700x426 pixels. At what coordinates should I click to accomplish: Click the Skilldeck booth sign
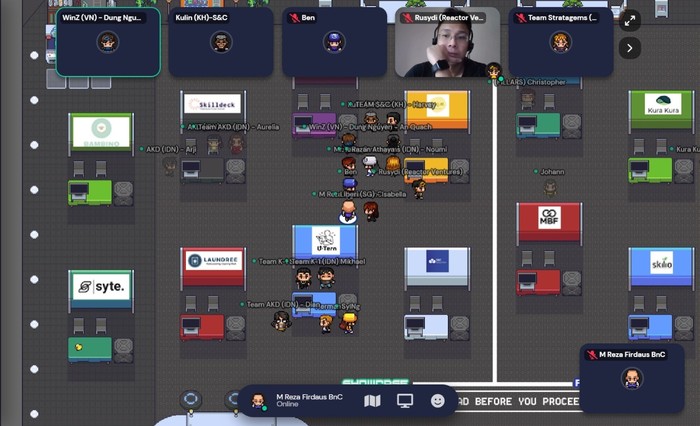(x=212, y=105)
